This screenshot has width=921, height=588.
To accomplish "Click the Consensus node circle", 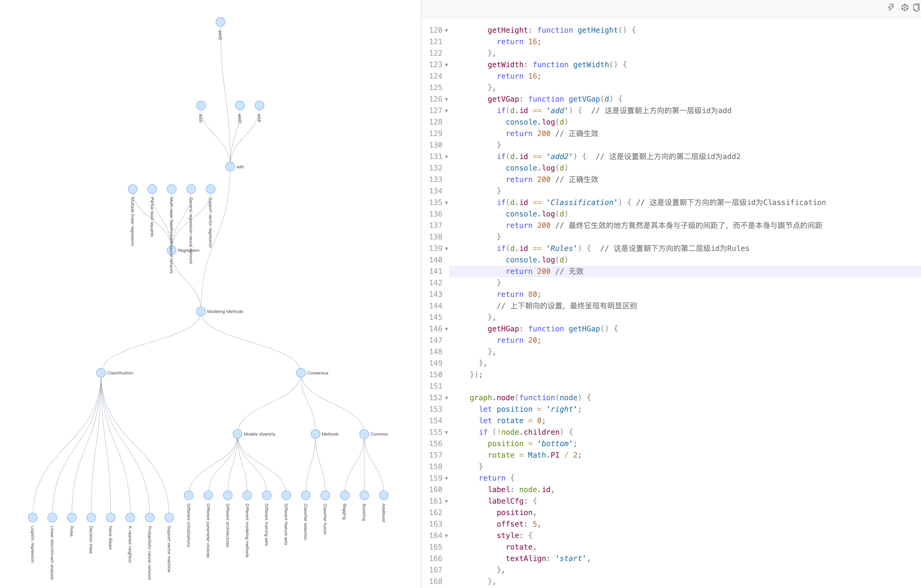I will click(300, 373).
